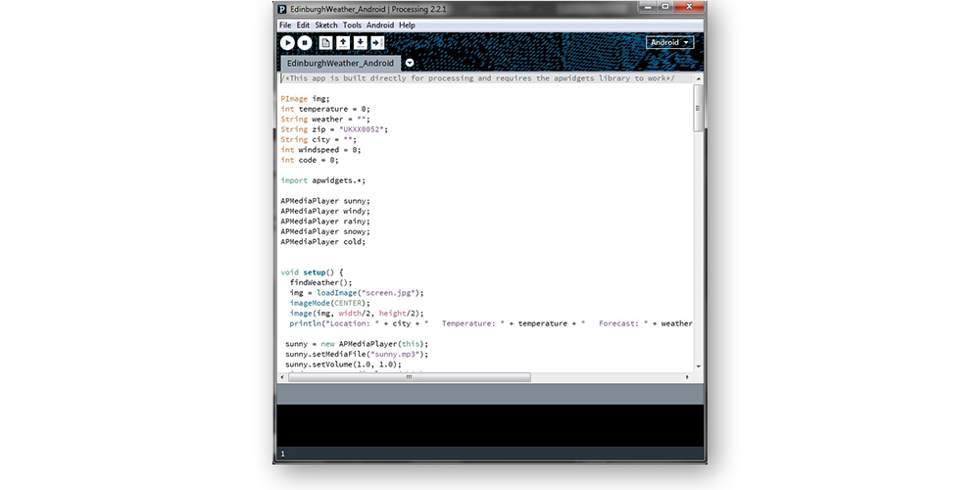Viewport: 980px width, 490px height.
Task: Click the 'APMediaPlayer sunny;' line
Action: point(325,201)
